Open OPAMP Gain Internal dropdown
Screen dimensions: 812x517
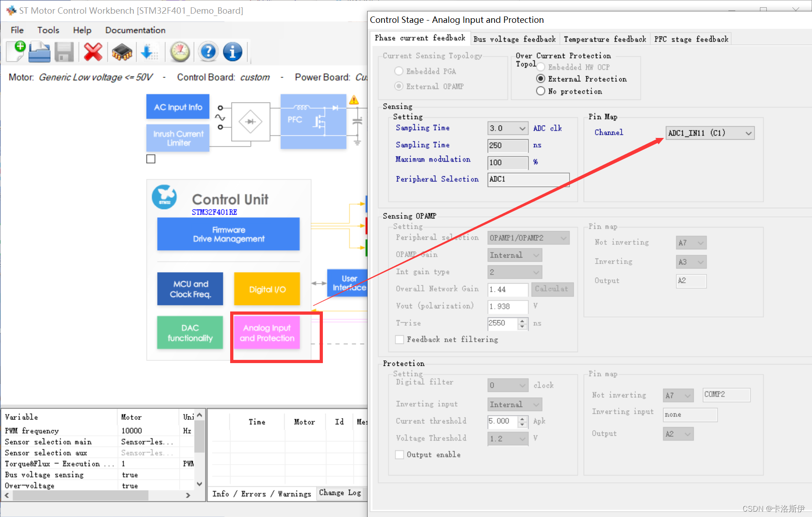coord(515,255)
